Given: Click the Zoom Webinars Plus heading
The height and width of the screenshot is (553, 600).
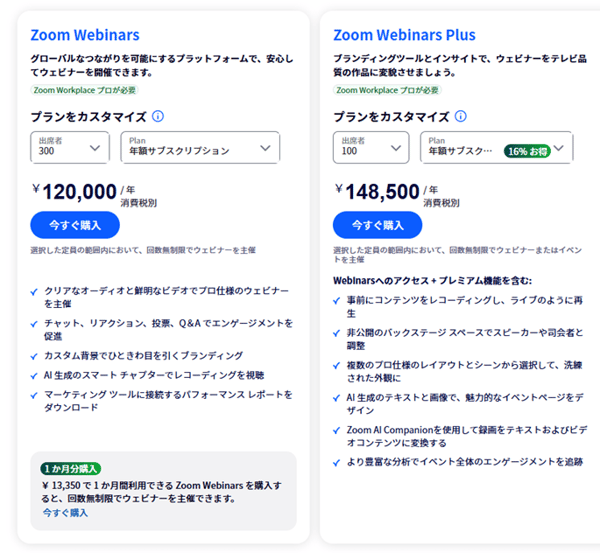Looking at the screenshot, I should tap(404, 35).
